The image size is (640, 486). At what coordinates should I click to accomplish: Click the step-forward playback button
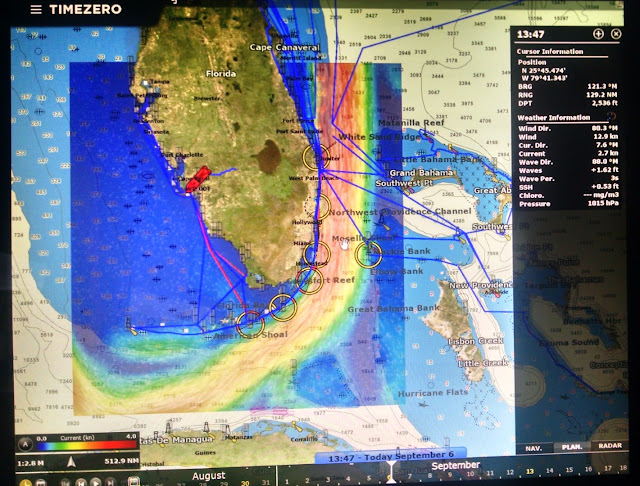pos(110,482)
